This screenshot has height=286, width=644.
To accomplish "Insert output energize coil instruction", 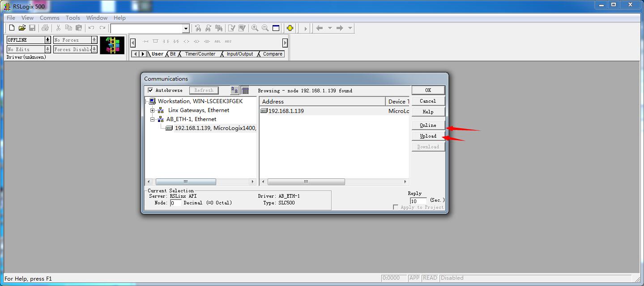I will click(x=186, y=41).
